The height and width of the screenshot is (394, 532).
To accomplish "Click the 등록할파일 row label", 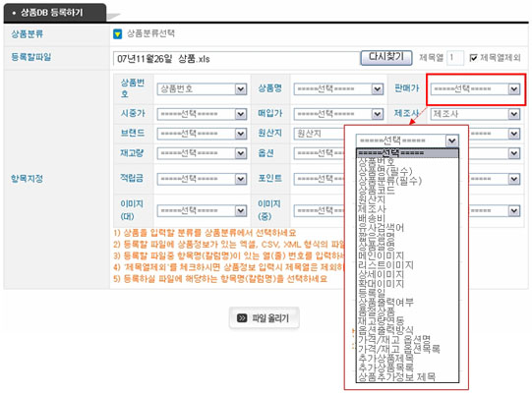I will tap(31, 57).
